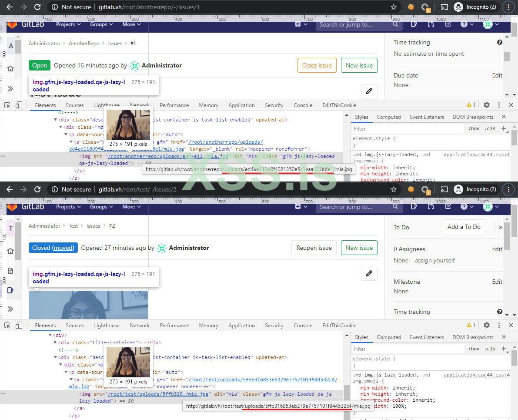
Task: Add new style rule in anotherrepo Styles pane
Action: tap(504, 128)
